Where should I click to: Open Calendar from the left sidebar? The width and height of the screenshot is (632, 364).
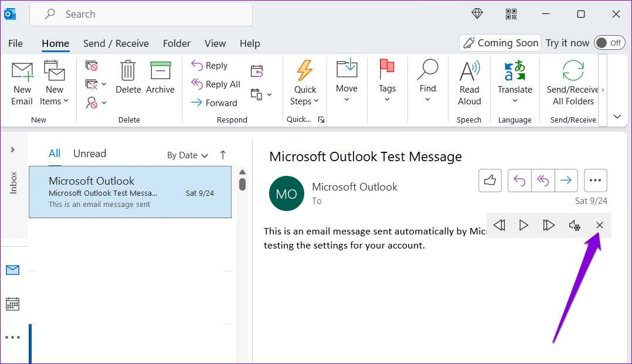(x=12, y=304)
